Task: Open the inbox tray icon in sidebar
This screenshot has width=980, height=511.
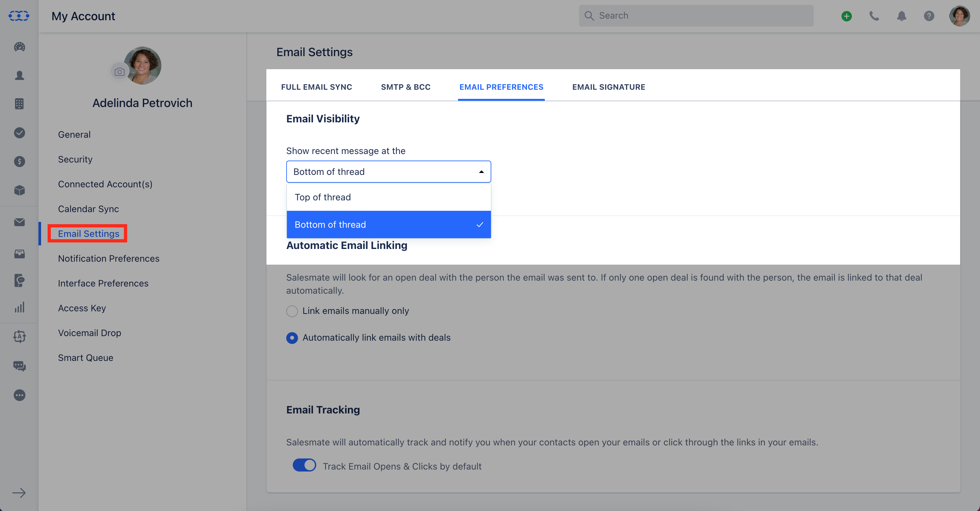Action: [x=20, y=254]
